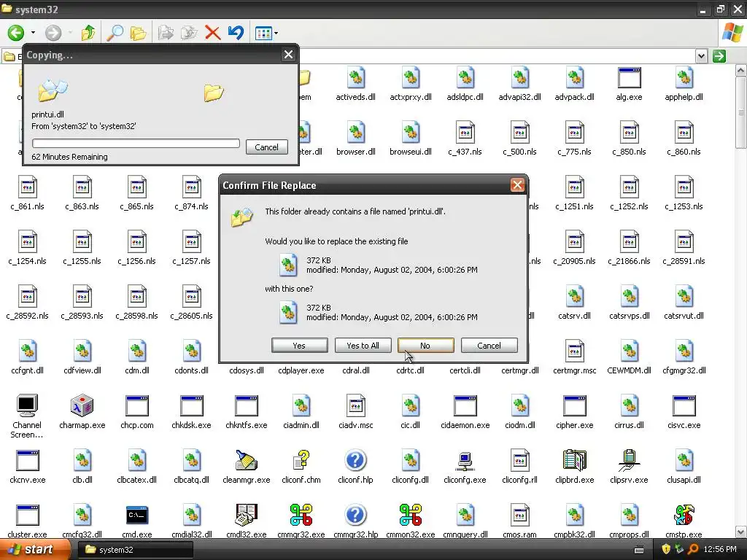The width and height of the screenshot is (747, 560).
Task: Select the Channel Screen saver icon
Action: (x=27, y=406)
